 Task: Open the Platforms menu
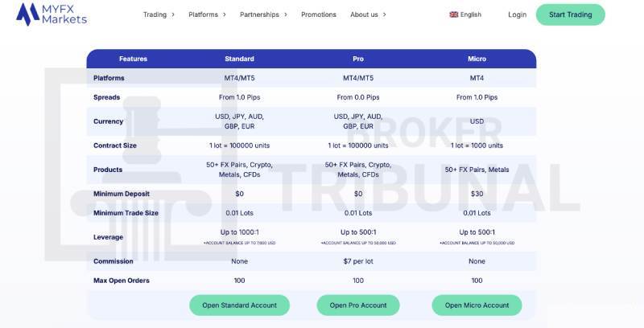tap(204, 14)
